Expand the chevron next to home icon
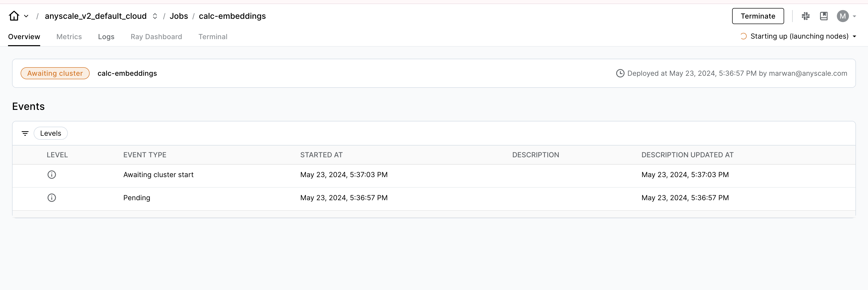 pos(26,16)
